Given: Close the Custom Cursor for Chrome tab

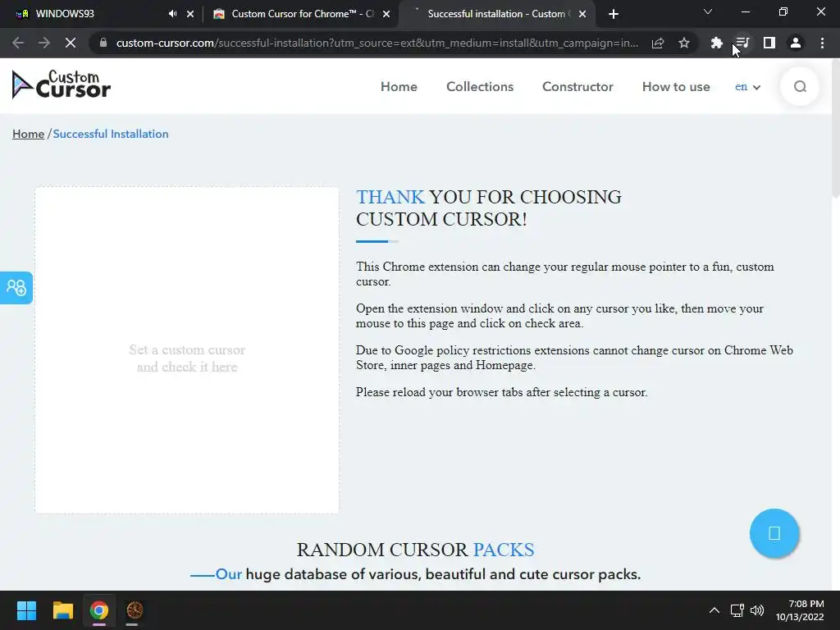Looking at the screenshot, I should pyautogui.click(x=386, y=14).
